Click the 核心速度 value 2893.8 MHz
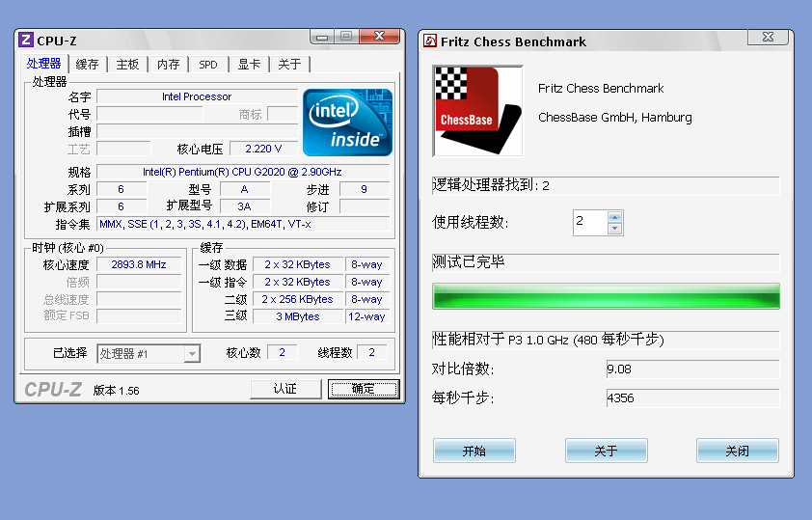Screen dimensions: 812x520 tap(139, 264)
